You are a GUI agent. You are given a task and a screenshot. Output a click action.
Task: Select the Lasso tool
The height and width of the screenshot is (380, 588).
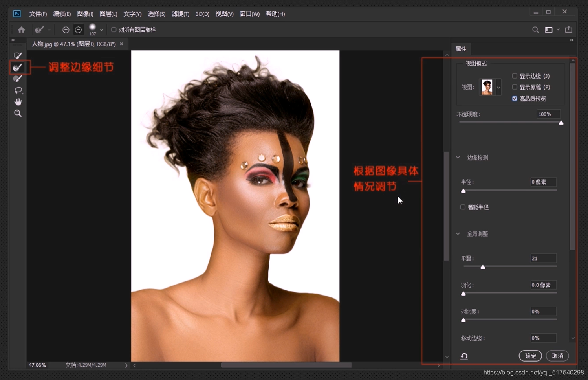click(x=18, y=90)
